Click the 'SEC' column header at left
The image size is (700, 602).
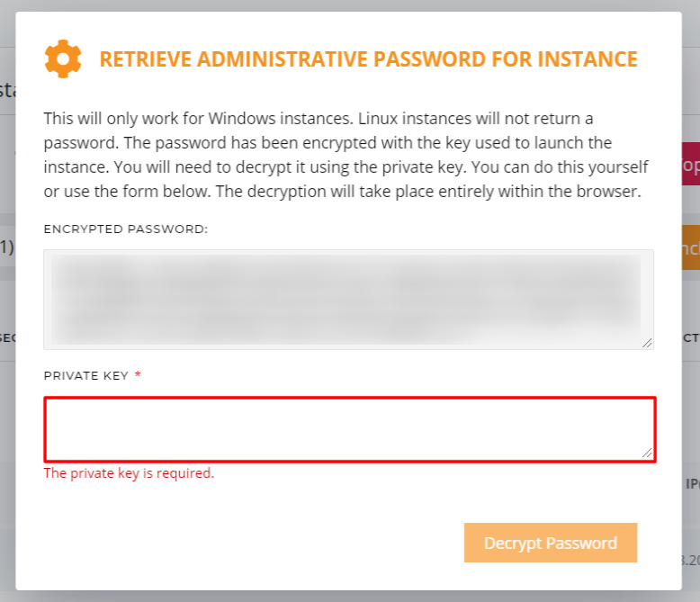point(7,338)
